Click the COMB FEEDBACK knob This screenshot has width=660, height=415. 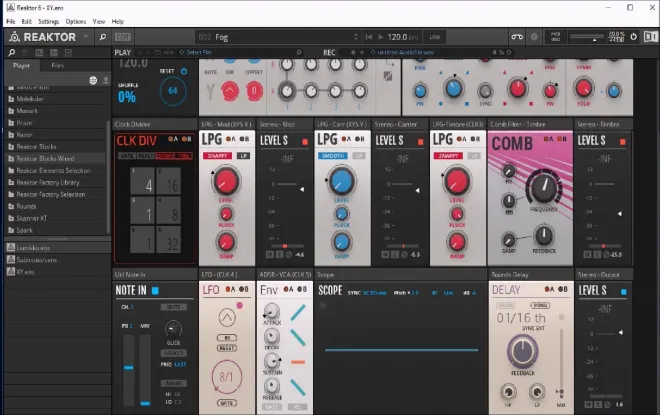pos(543,235)
